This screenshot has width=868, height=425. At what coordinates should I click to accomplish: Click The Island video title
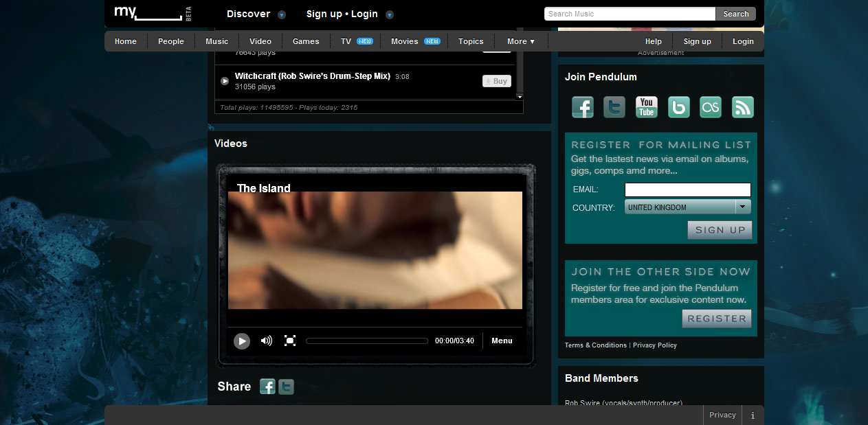(264, 188)
